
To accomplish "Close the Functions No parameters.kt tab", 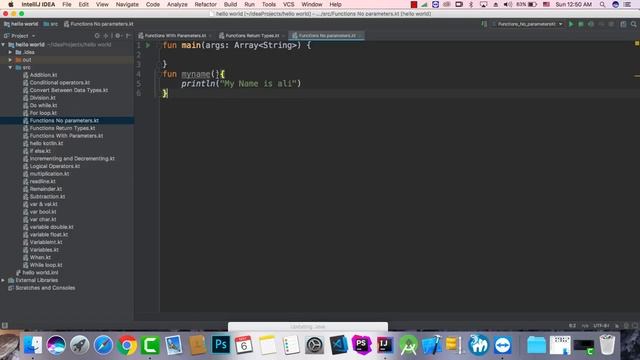I will 360,36.
